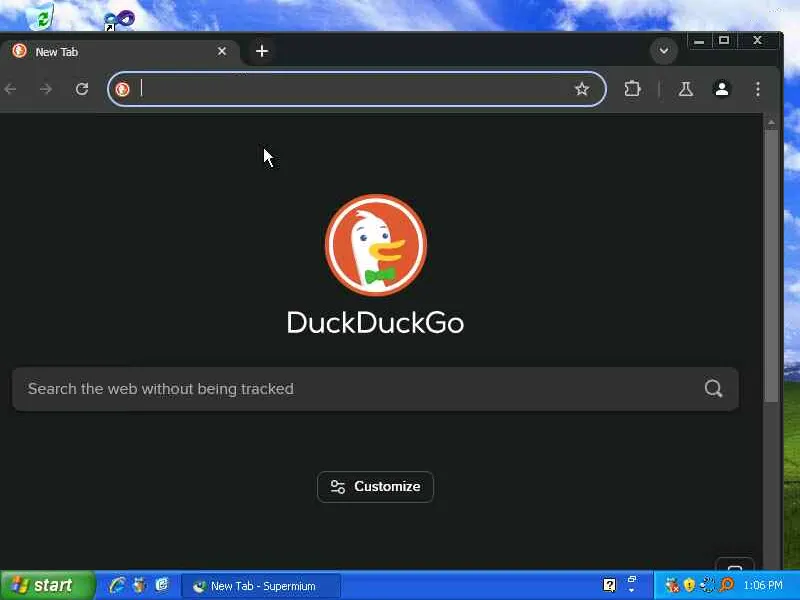Click the help question-mark icon in taskbar

pyautogui.click(x=609, y=585)
